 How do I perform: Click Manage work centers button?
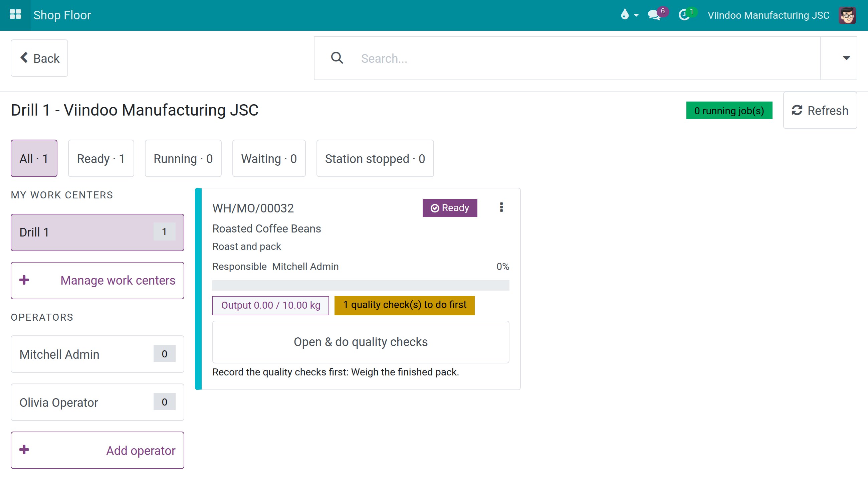pos(97,281)
